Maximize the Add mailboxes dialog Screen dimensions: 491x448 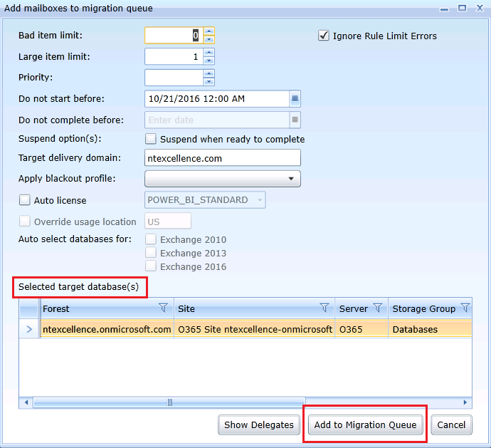pos(463,8)
